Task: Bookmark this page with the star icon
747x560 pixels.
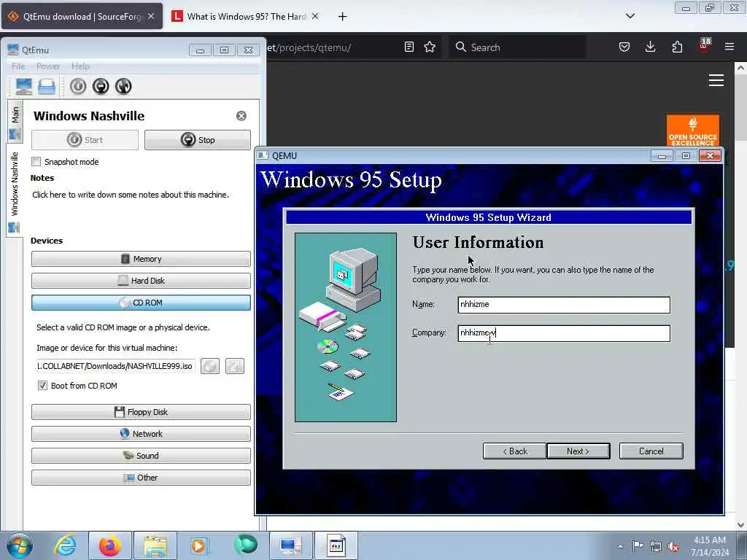Action: click(430, 47)
